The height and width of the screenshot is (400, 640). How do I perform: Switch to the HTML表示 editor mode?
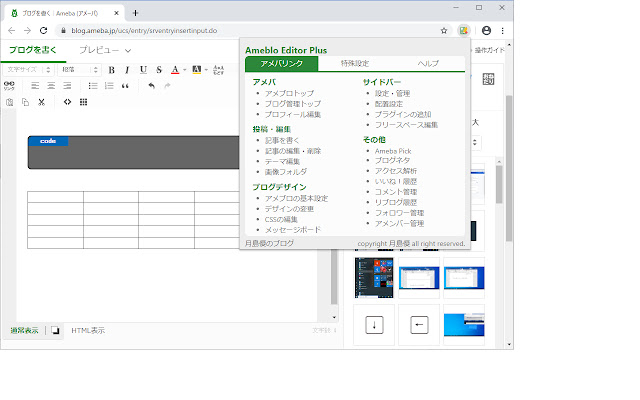(88, 330)
